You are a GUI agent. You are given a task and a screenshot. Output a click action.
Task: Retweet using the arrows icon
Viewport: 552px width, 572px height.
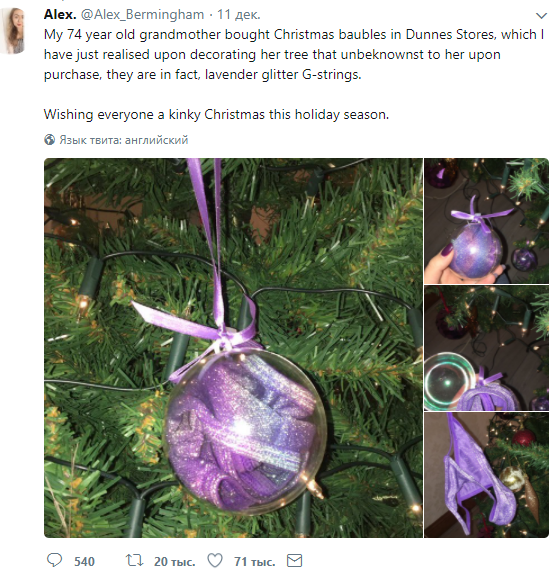point(134,560)
